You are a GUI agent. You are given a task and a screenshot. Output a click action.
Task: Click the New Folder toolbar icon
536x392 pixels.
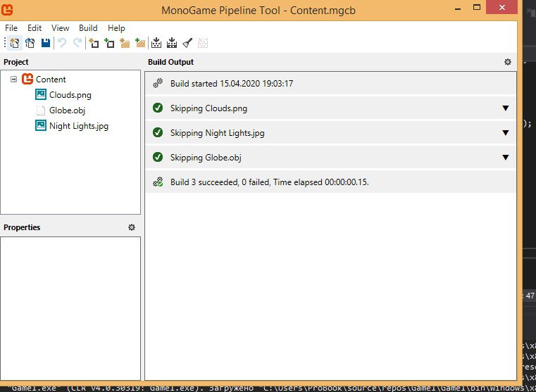coord(125,43)
